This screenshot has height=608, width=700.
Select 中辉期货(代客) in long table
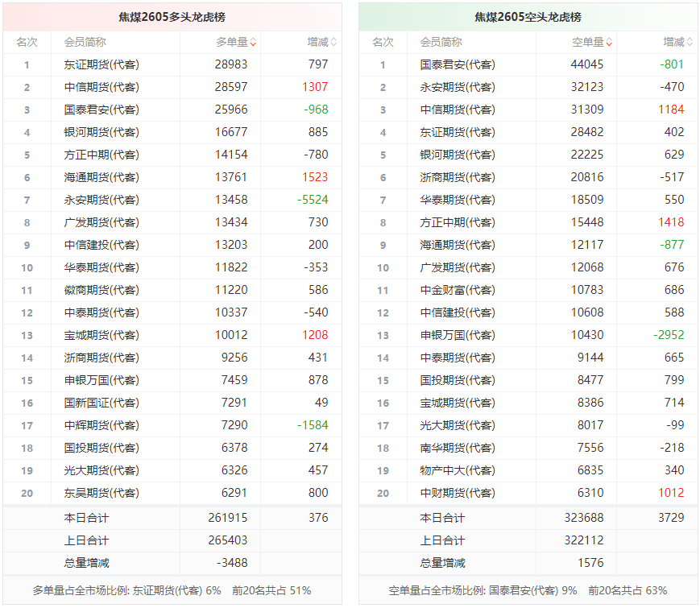point(101,425)
